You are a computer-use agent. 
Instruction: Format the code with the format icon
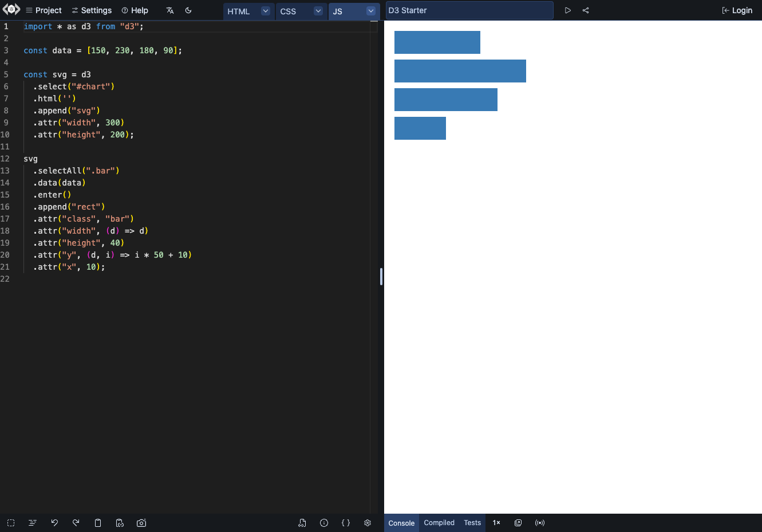coord(33,523)
